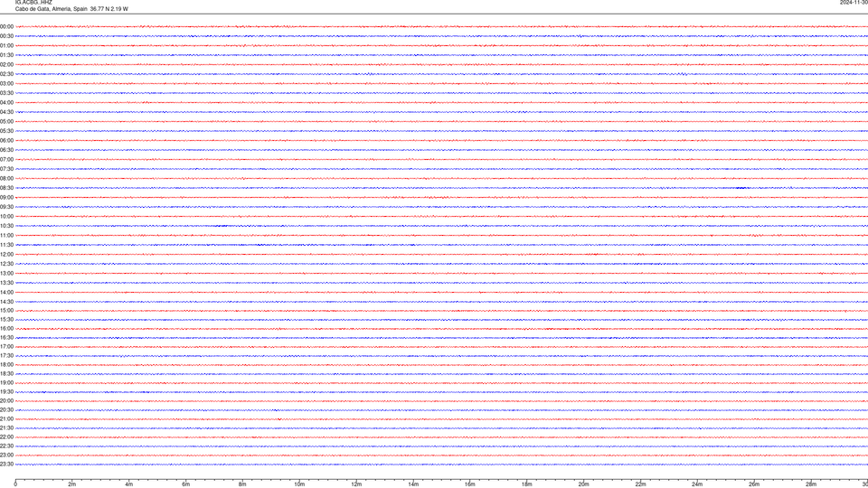Select the 00:00 time row label

6,26
